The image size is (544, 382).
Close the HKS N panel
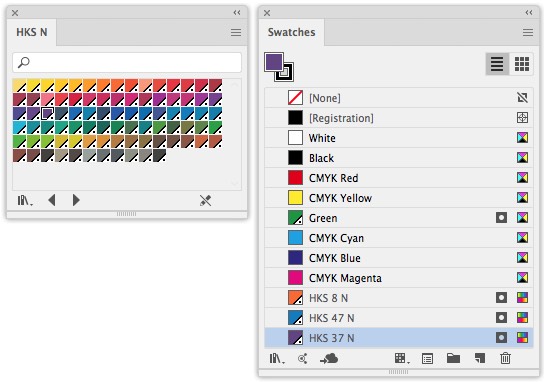pyautogui.click(x=15, y=13)
